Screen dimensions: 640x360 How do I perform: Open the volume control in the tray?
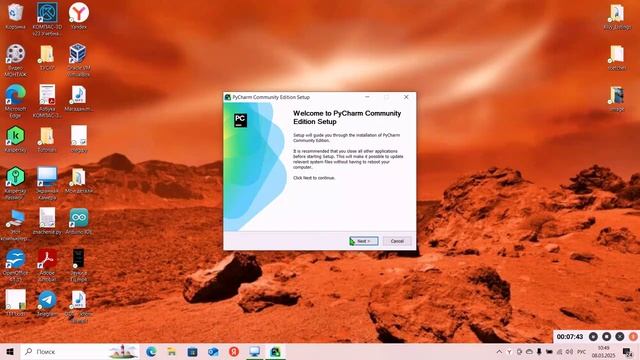pos(569,351)
